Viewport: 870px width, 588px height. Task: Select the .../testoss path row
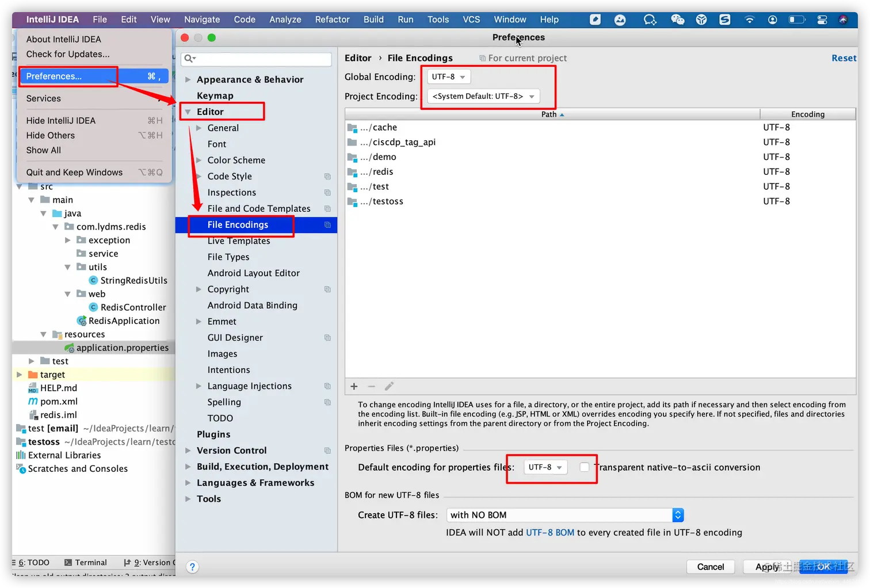point(600,201)
